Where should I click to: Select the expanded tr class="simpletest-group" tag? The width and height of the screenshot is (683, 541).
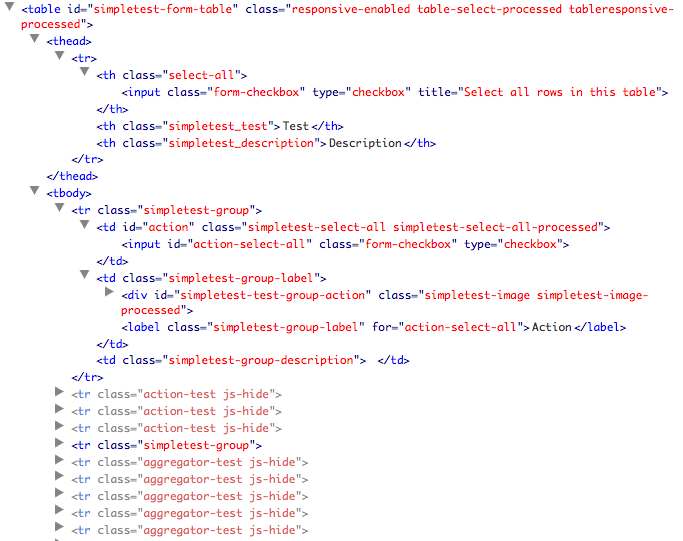point(167,210)
